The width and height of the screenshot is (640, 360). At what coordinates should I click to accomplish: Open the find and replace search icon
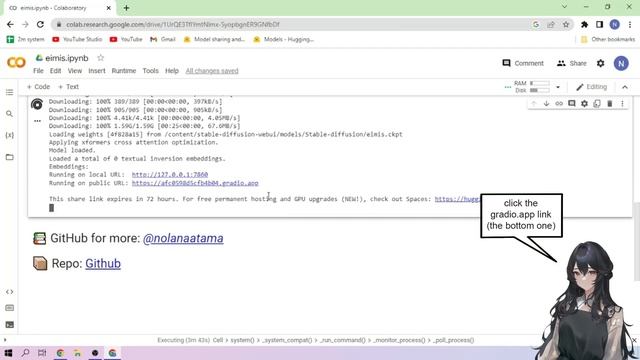coord(9,114)
